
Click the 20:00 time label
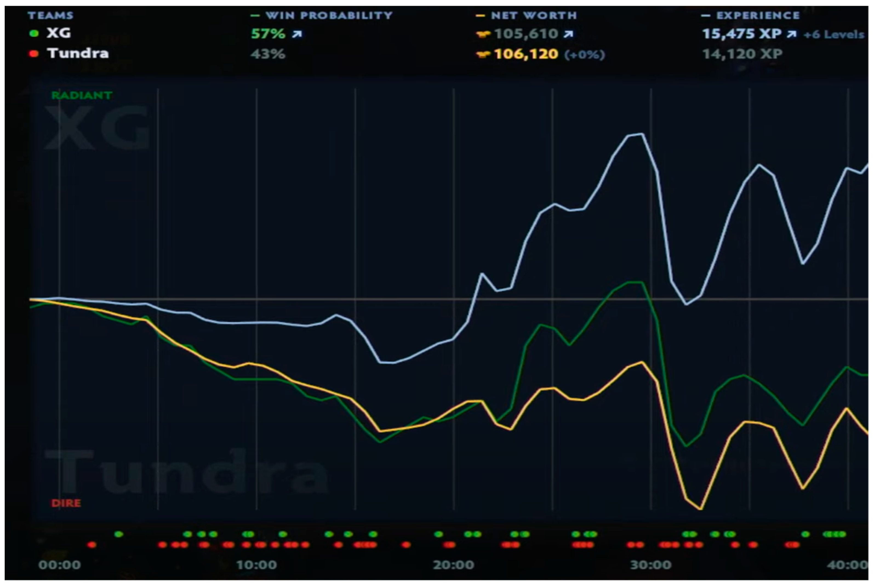[453, 565]
